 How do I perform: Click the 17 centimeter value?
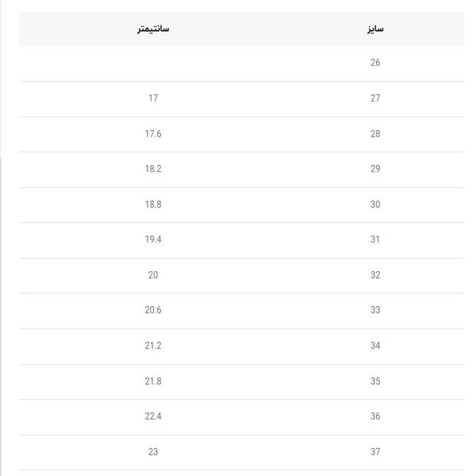[153, 98]
